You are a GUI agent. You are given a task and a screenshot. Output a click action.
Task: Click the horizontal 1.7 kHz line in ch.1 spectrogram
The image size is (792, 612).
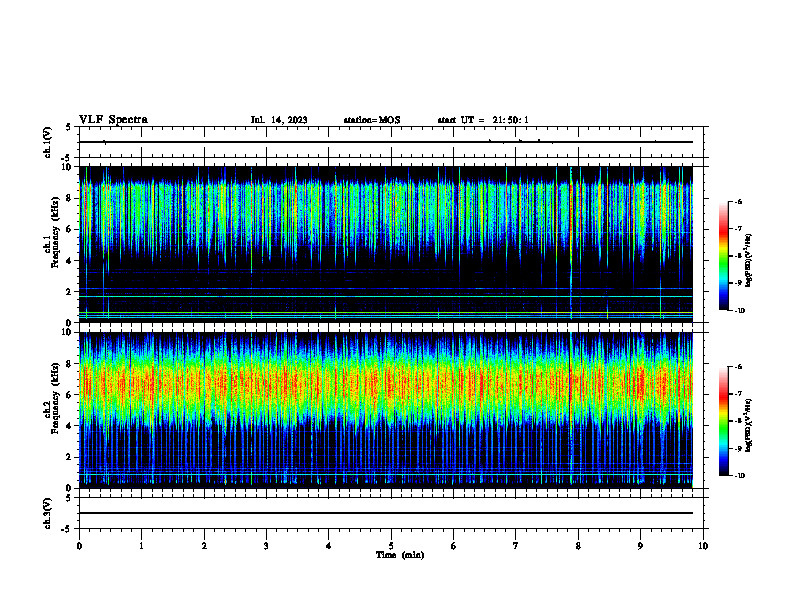(x=386, y=296)
